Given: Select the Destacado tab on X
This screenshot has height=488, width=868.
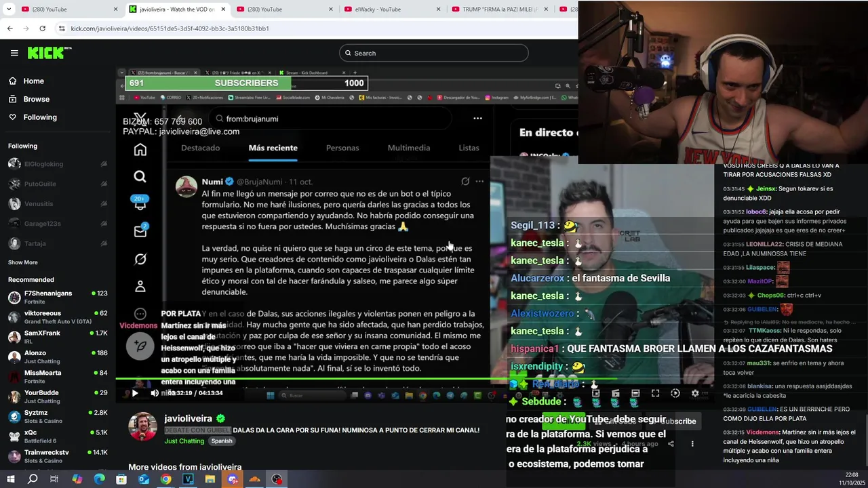Looking at the screenshot, I should [x=200, y=148].
